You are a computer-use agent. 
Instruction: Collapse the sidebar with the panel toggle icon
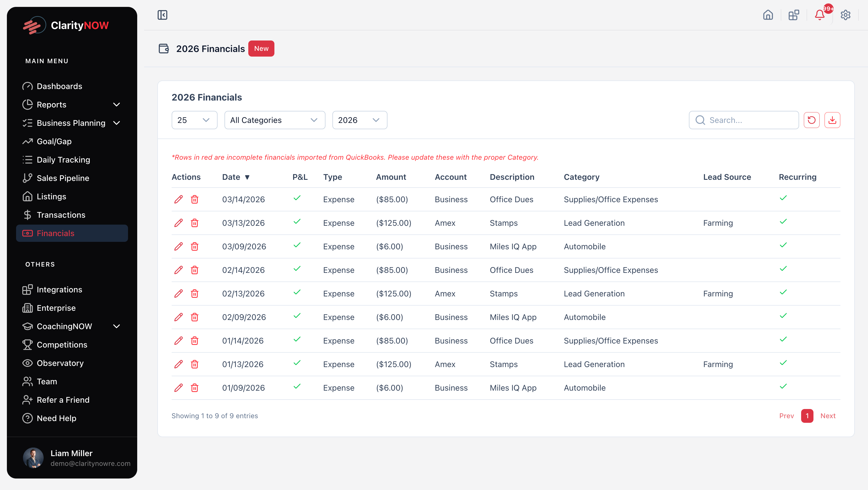162,15
